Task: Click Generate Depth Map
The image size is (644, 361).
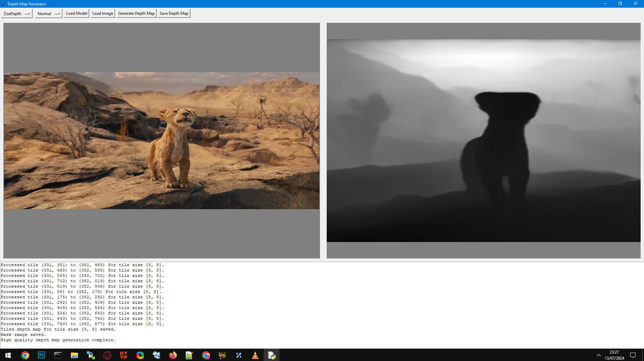Action: (136, 13)
